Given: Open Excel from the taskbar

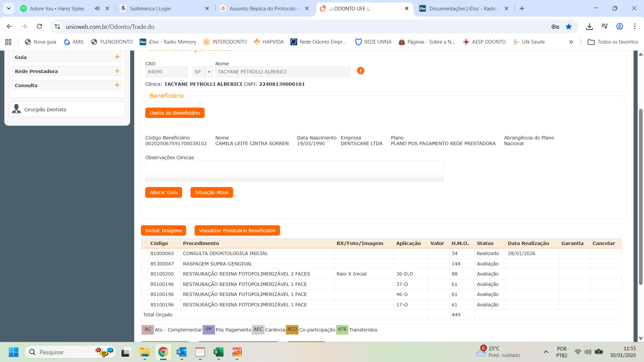Looking at the screenshot, I should [218, 352].
